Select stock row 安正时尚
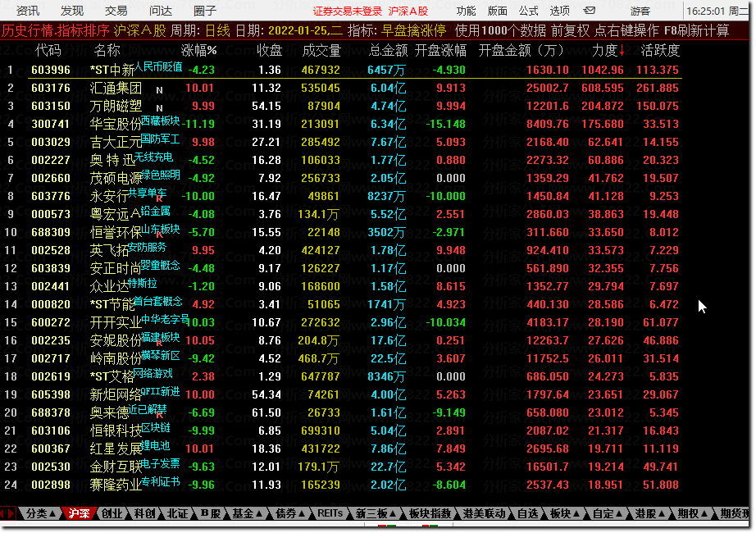 click(340, 268)
